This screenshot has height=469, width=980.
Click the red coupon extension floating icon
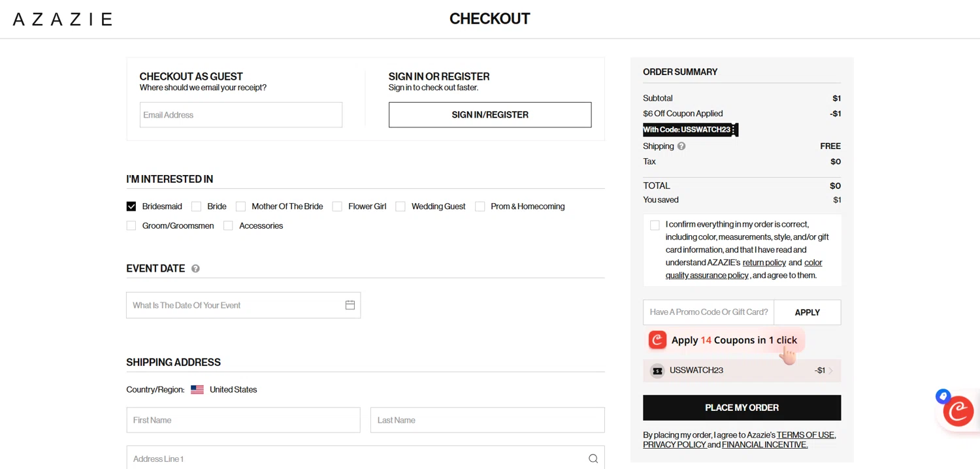tap(958, 411)
